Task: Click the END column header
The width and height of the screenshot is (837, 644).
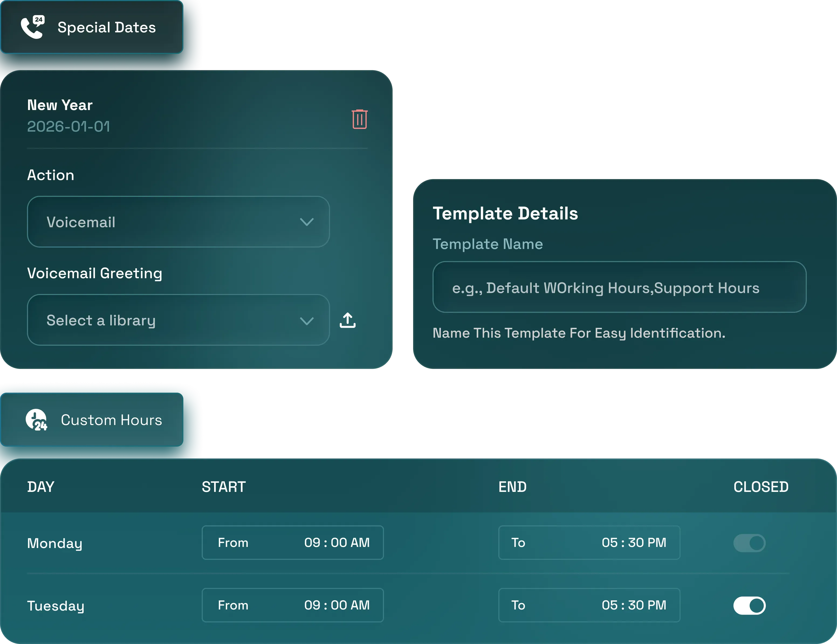Action: 512,487
